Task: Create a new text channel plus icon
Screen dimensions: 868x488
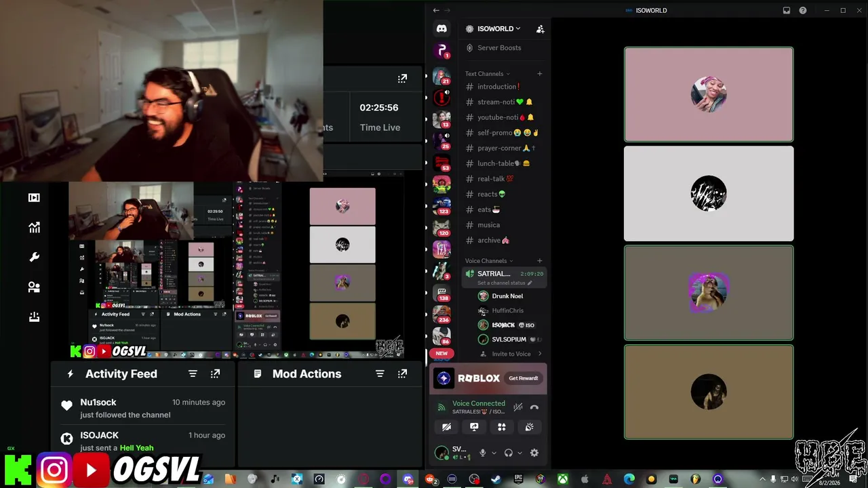Action: click(540, 73)
